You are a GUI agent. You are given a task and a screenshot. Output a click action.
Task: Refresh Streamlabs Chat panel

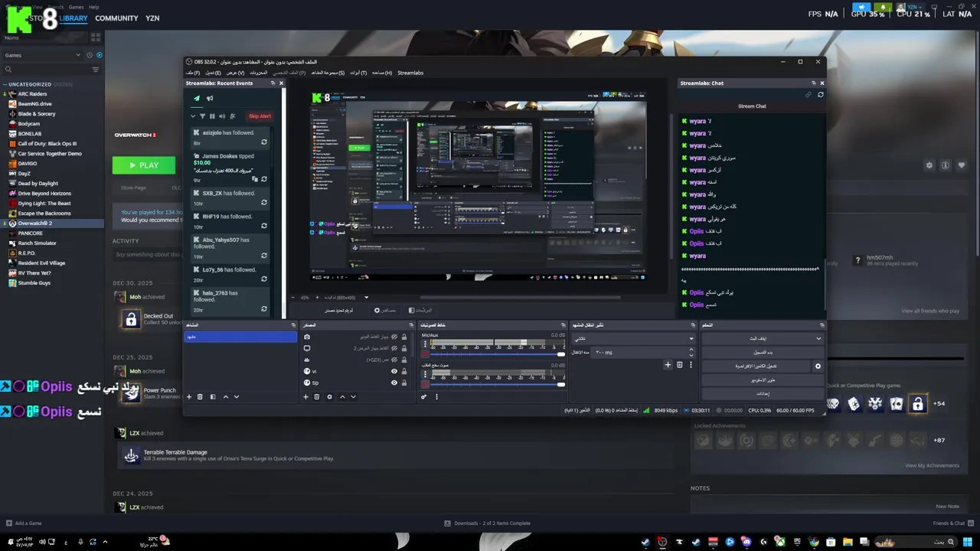coord(821,95)
